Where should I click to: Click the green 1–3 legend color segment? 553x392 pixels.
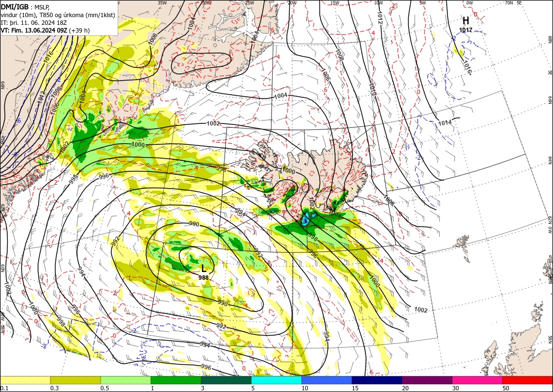176,380
